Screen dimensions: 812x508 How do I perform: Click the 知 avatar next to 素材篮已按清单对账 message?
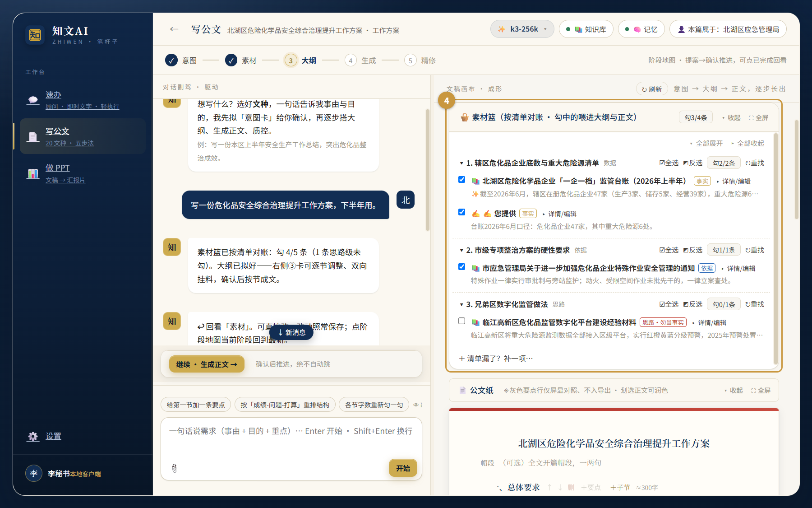pos(172,247)
